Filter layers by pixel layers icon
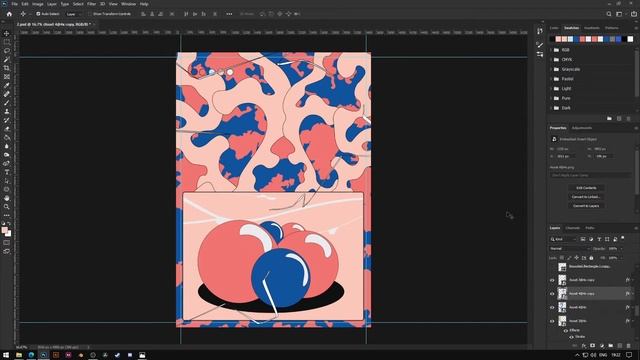Screen dimensions: 640x360 (583, 239)
